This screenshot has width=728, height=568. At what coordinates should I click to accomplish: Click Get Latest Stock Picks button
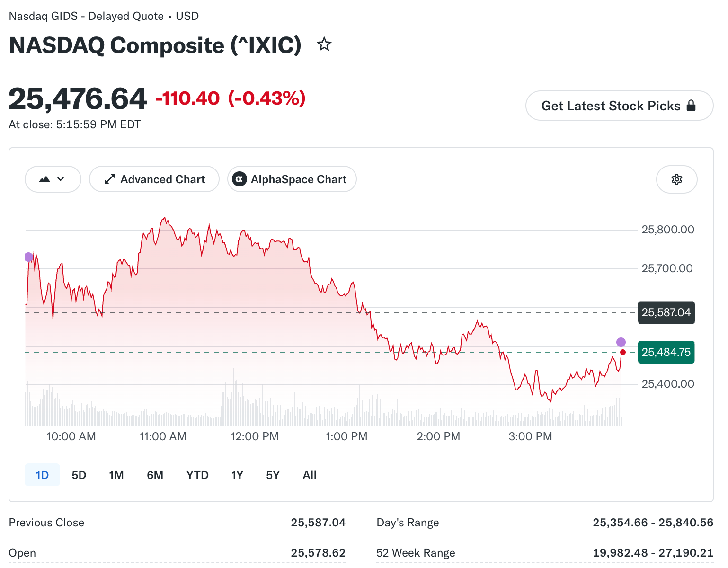[619, 106]
